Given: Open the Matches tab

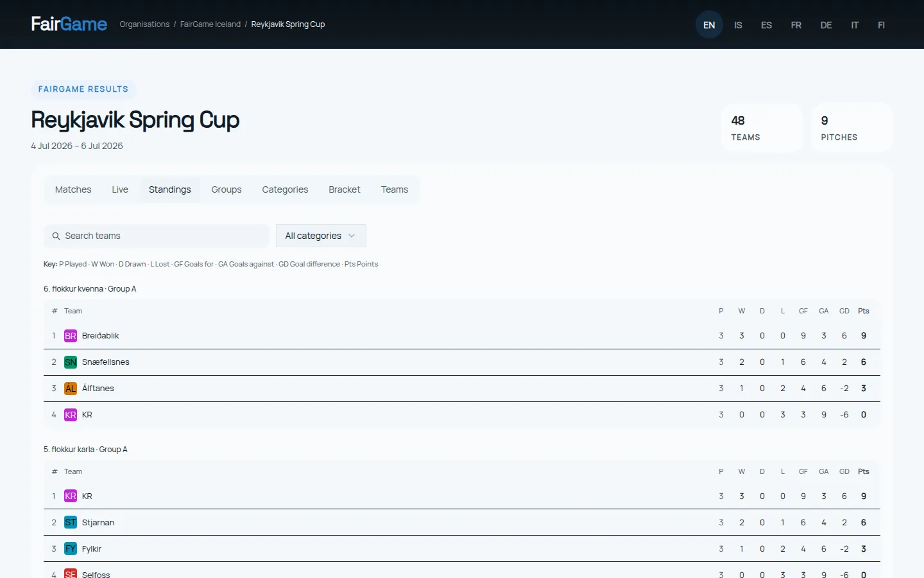Looking at the screenshot, I should click(x=73, y=189).
